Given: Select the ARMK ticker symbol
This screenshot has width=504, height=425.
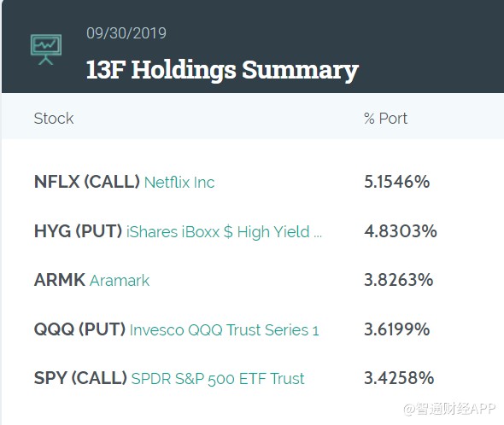Looking at the screenshot, I should 60,280.
